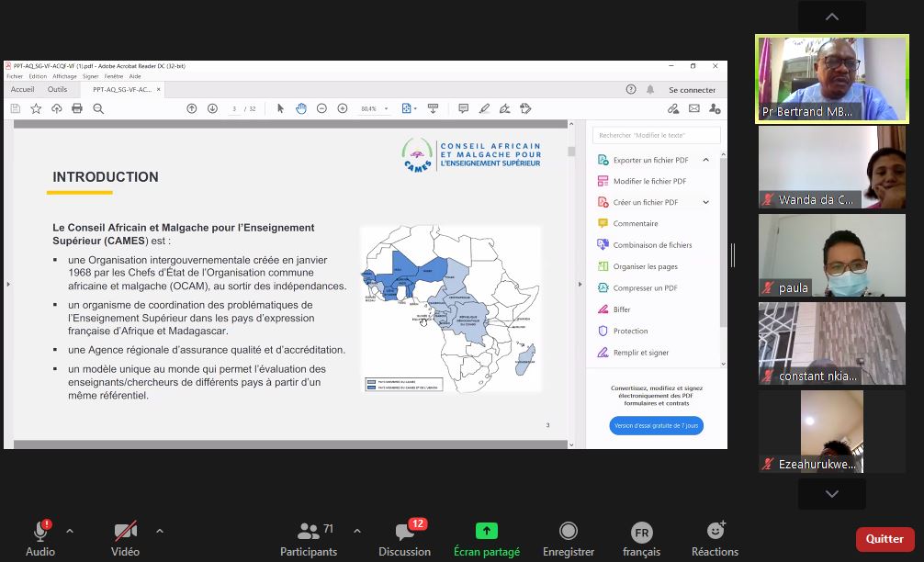This screenshot has width=924, height=562.
Task: Click the share link icon
Action: [673, 108]
